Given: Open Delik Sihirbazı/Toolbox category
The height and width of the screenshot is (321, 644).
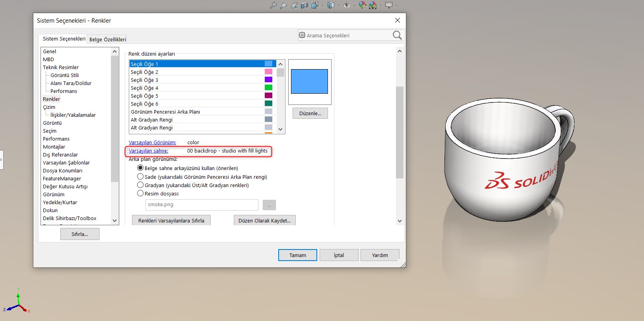Looking at the screenshot, I should tap(70, 218).
